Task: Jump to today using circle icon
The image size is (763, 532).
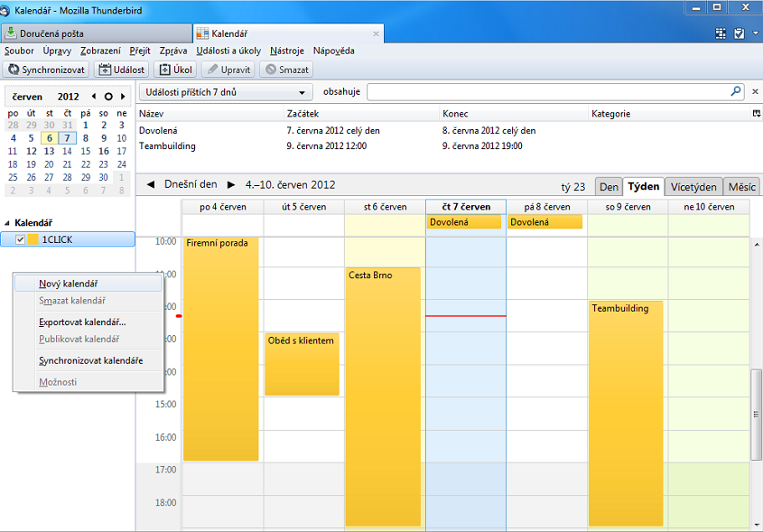Action: 108,97
